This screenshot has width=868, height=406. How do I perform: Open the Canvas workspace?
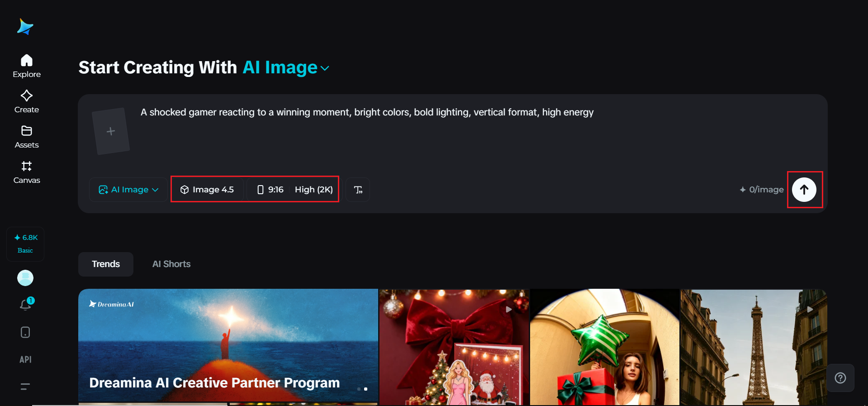pos(27,172)
